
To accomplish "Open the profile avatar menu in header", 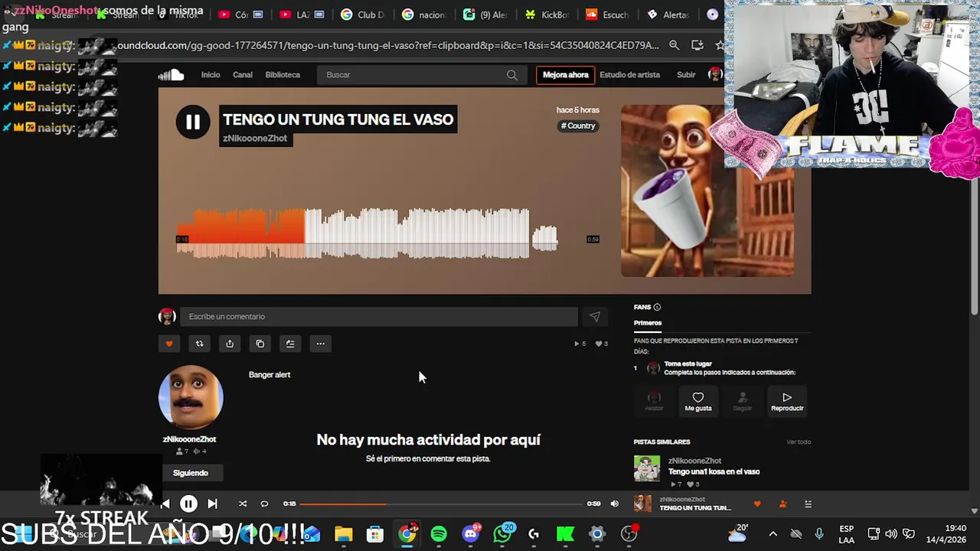I will pos(715,74).
